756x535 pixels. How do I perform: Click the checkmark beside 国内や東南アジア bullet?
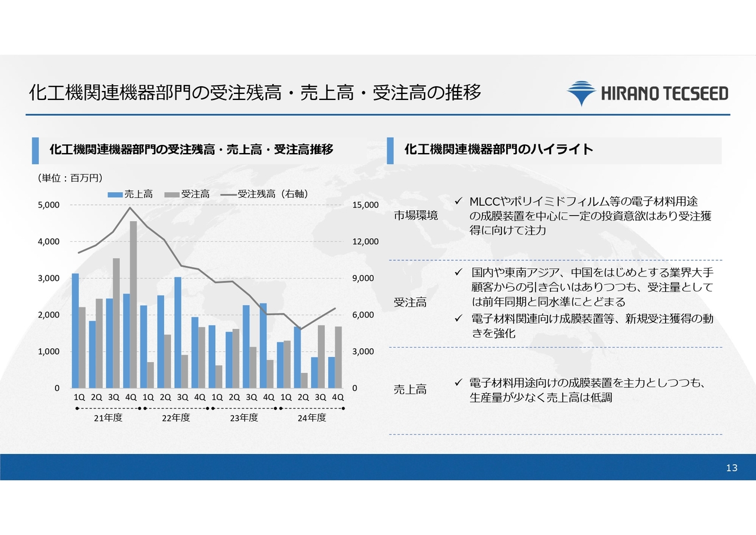(458, 273)
